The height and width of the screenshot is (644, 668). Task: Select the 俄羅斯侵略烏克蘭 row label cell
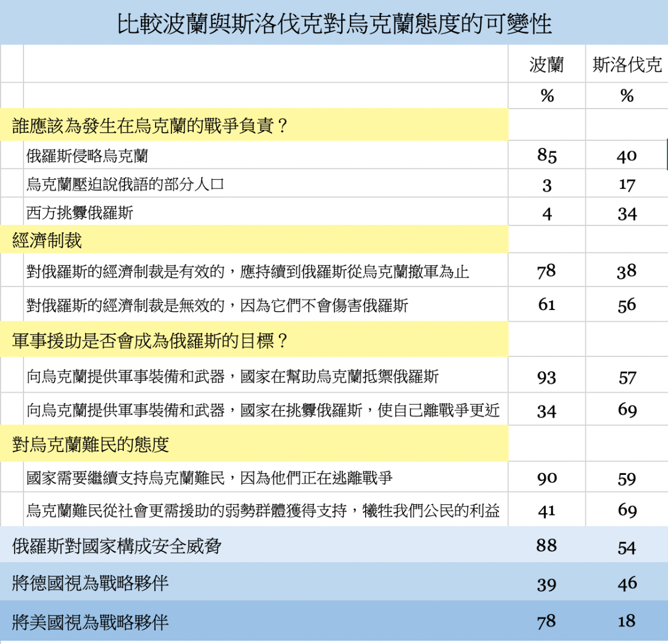87,156
